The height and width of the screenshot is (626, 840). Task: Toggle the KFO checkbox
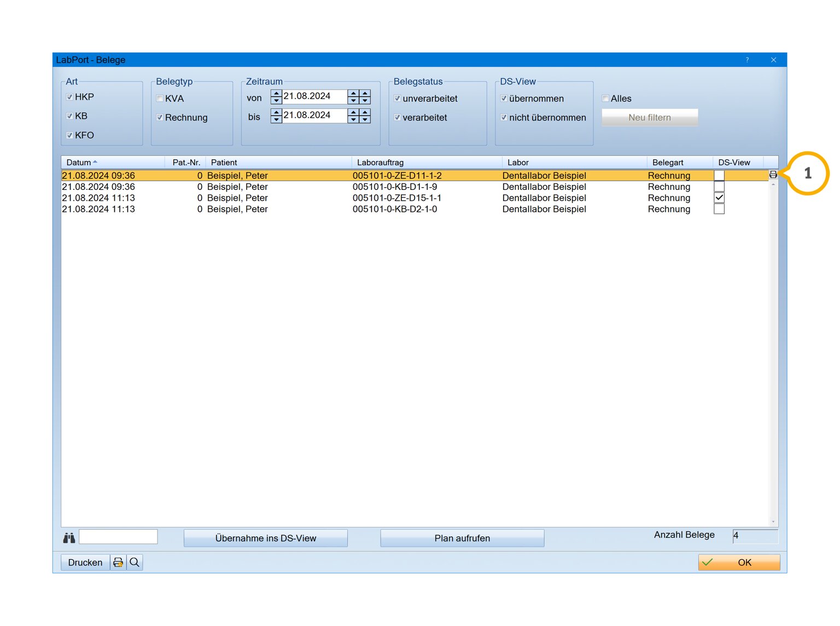(x=69, y=135)
